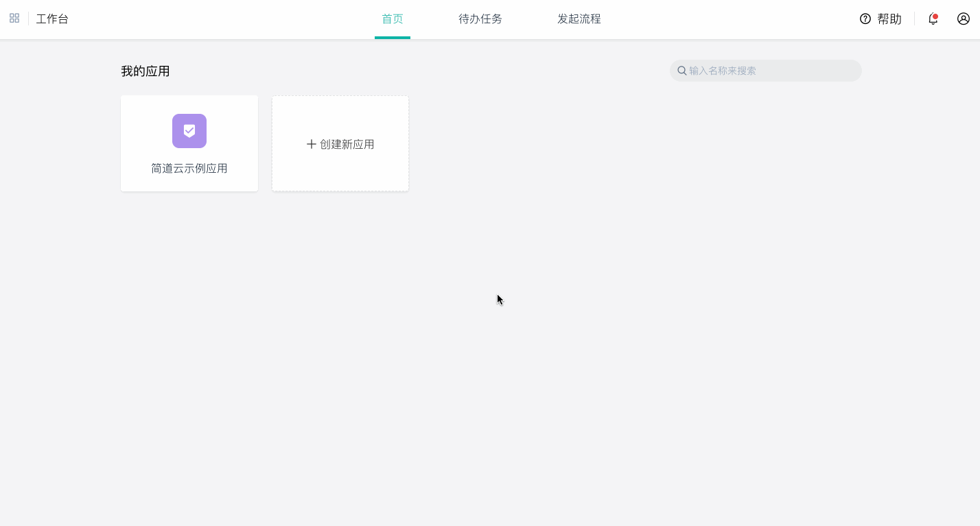
Task: Open the 简道云示例应用 application
Action: click(x=189, y=143)
